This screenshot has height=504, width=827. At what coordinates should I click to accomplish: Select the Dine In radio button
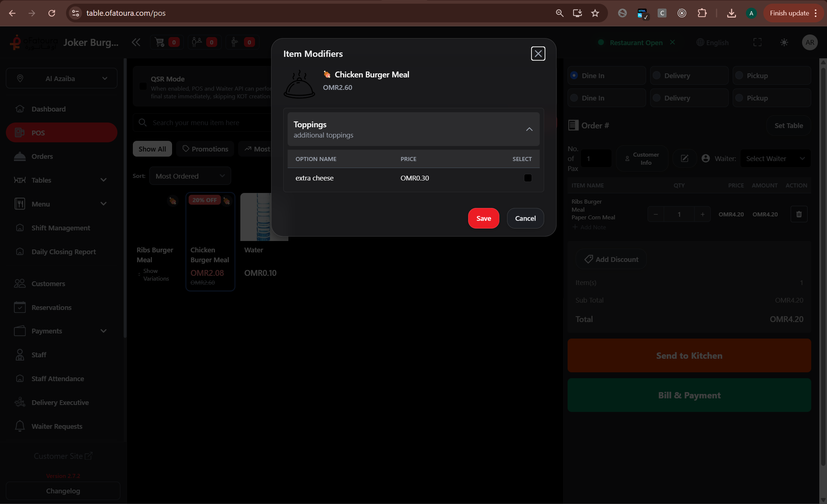(x=573, y=76)
